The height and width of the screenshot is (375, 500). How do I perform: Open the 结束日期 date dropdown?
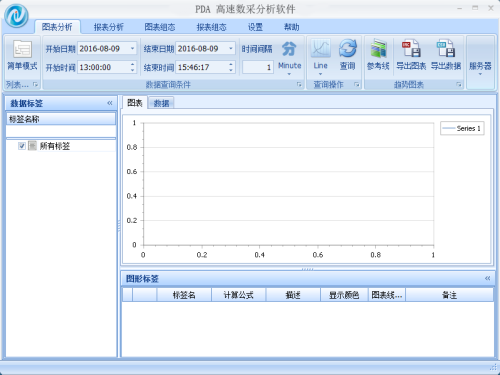[x=231, y=49]
